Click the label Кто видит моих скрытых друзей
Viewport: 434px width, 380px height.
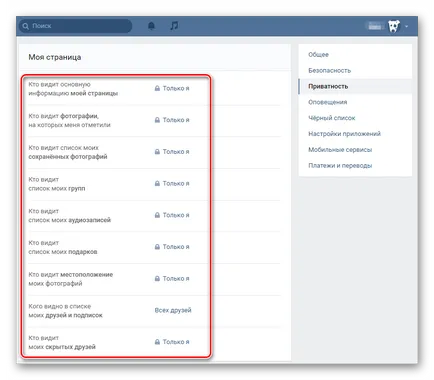point(62,342)
